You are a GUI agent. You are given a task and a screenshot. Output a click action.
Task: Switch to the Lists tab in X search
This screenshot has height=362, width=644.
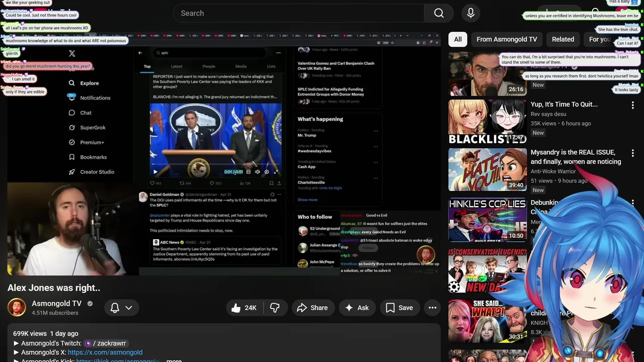271,66
